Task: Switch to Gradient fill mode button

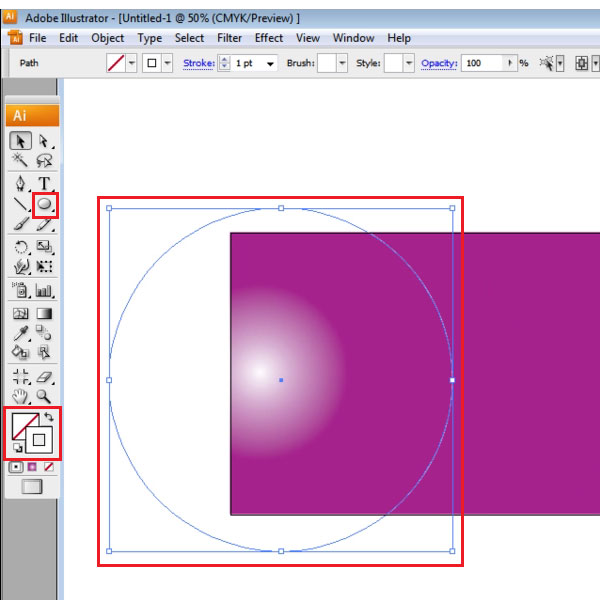Action: [32, 467]
